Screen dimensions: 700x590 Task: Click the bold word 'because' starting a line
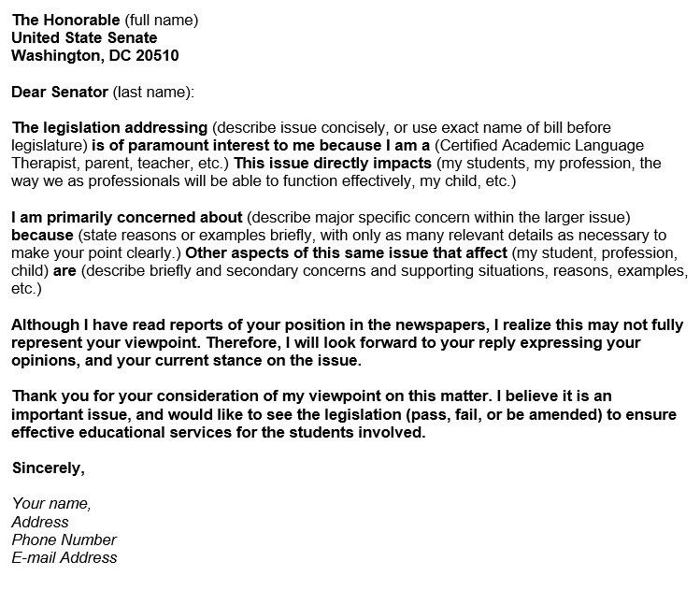[x=42, y=236]
